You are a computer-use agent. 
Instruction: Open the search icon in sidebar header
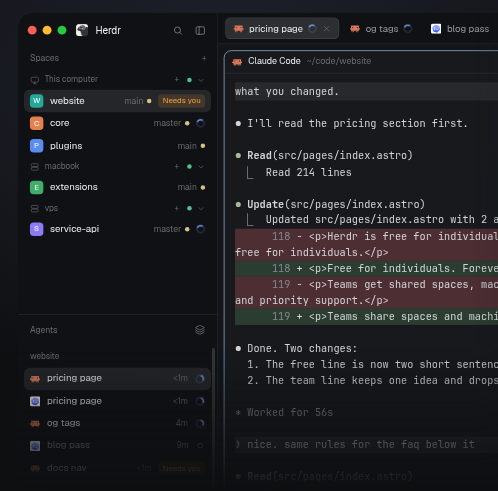coord(178,31)
